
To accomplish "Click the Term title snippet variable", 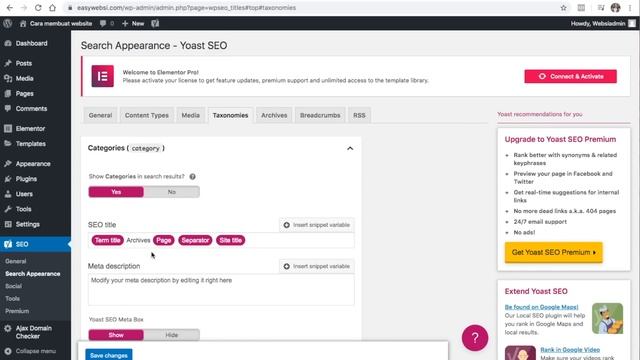I will (x=107, y=240).
